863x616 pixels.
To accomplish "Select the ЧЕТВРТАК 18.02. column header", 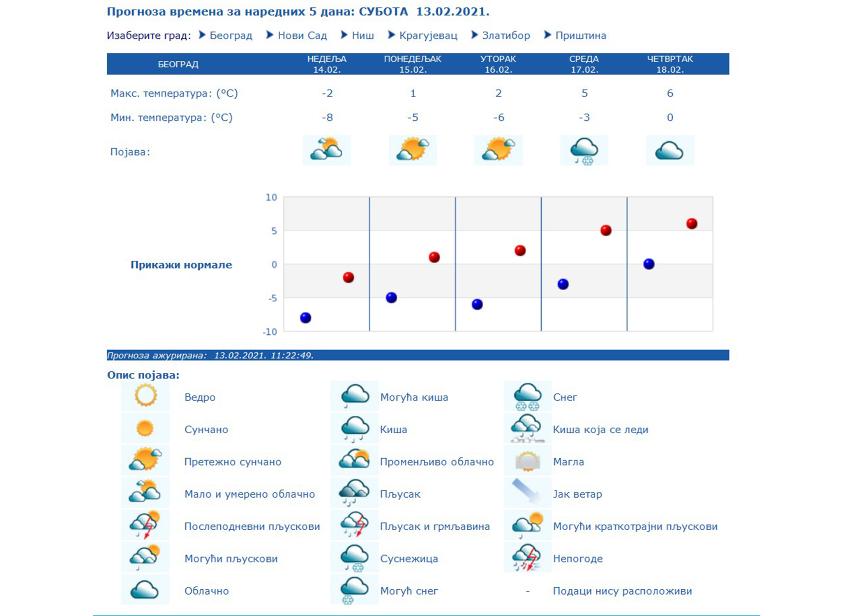I will 670,64.
